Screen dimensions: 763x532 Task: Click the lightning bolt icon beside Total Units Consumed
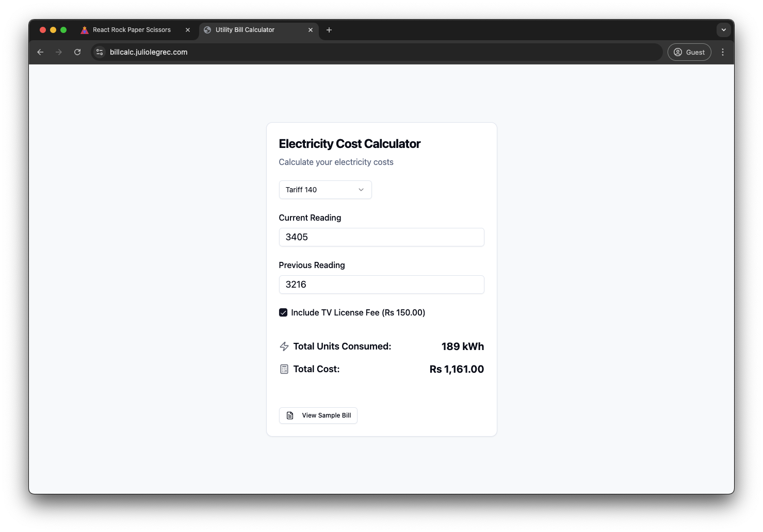pyautogui.click(x=284, y=346)
